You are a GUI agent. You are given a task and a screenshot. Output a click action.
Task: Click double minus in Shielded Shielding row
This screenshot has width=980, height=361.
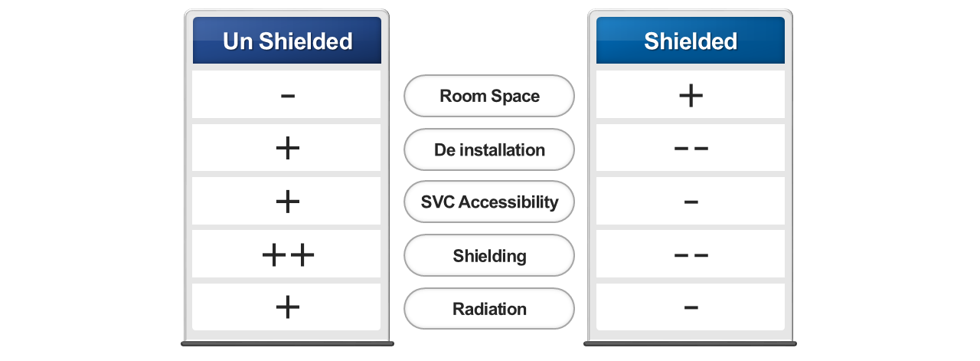pyautogui.click(x=691, y=255)
